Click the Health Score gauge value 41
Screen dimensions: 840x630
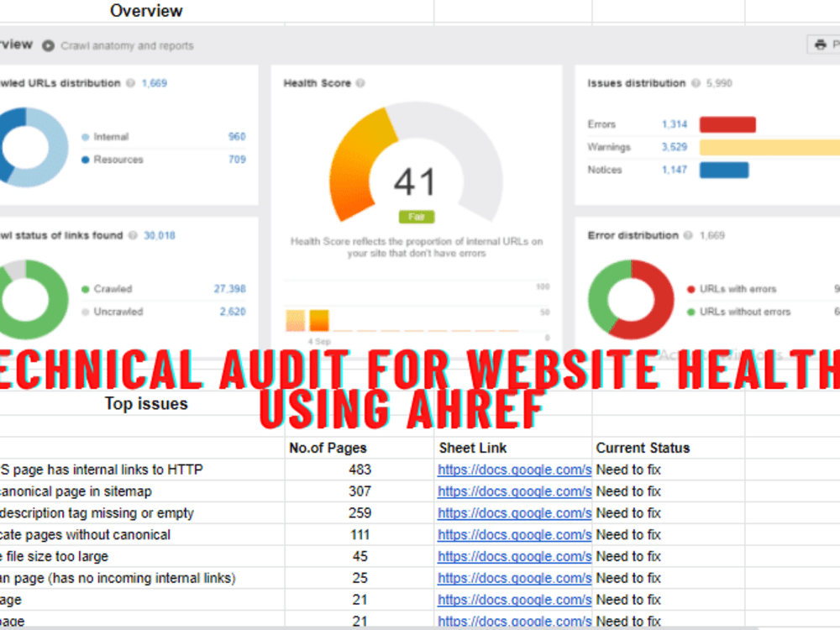[x=415, y=182]
